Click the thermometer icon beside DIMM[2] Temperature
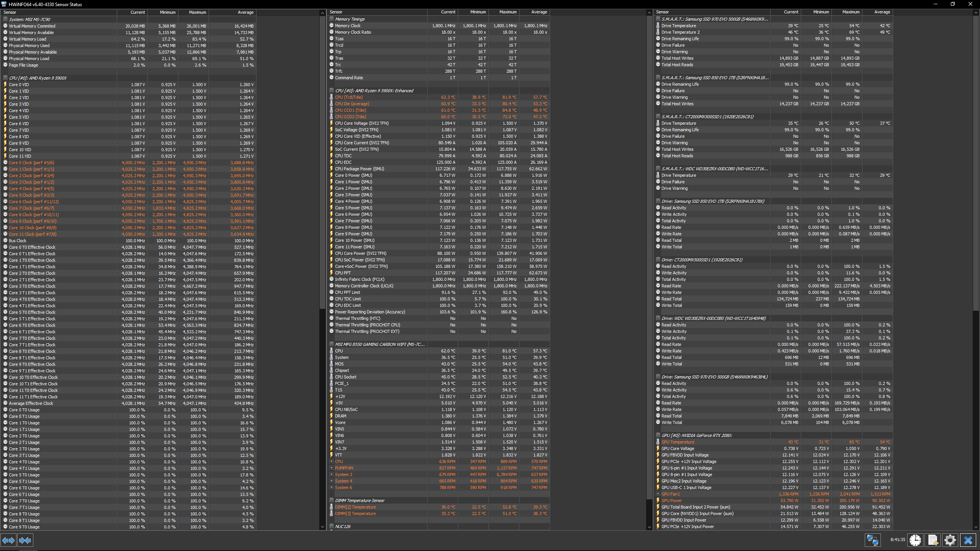Screen dimensions: 980x551 [332, 507]
